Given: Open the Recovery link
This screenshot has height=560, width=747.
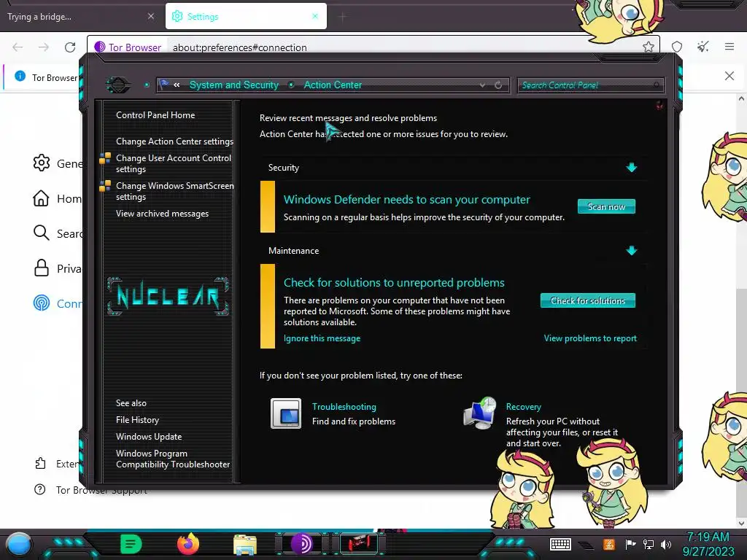Looking at the screenshot, I should click(x=524, y=407).
